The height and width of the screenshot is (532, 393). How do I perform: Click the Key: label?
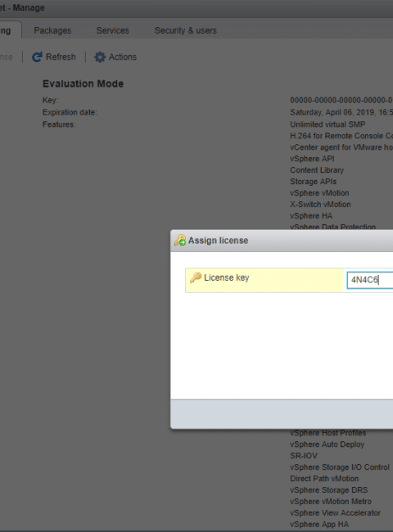click(x=50, y=101)
